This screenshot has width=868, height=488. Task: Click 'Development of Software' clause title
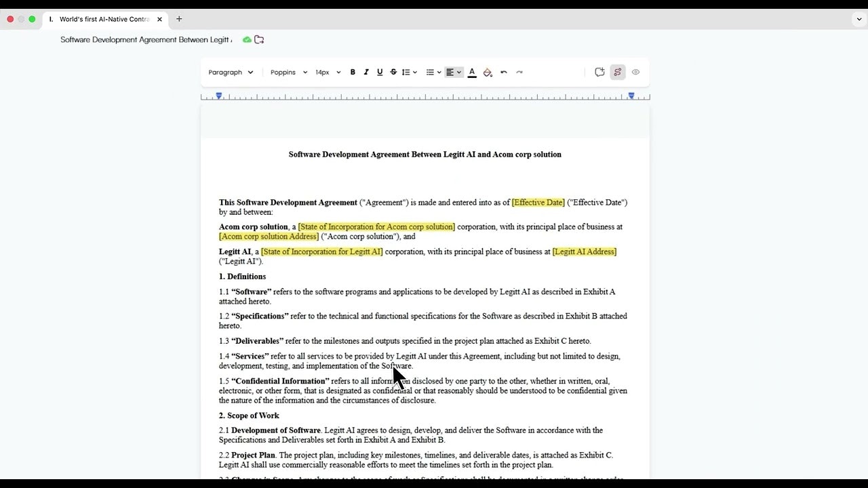point(276,430)
